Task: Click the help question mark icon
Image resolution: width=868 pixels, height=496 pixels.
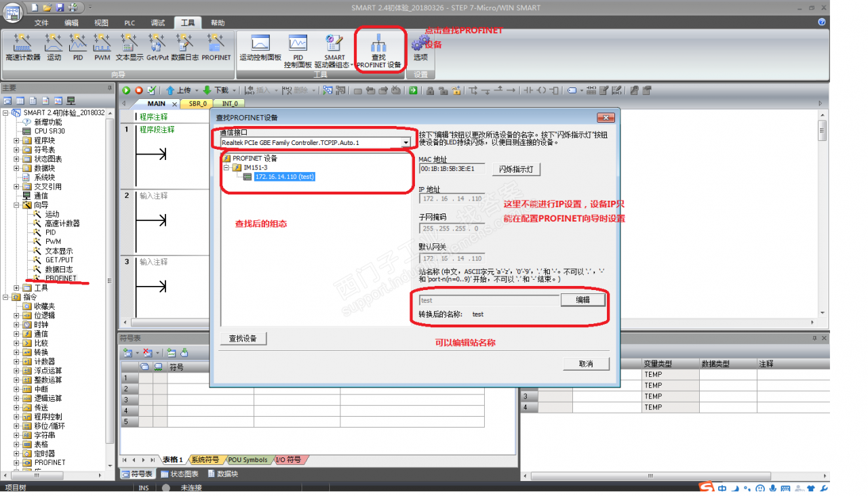Action: [822, 22]
